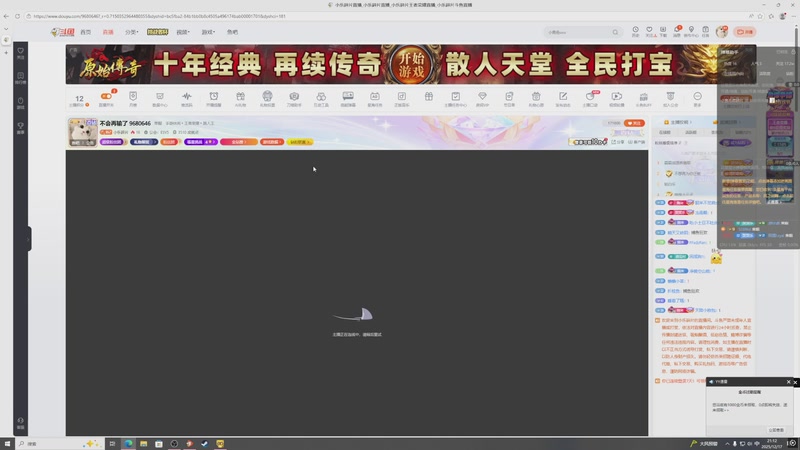Open the music note icon in toolbar

coord(402,98)
